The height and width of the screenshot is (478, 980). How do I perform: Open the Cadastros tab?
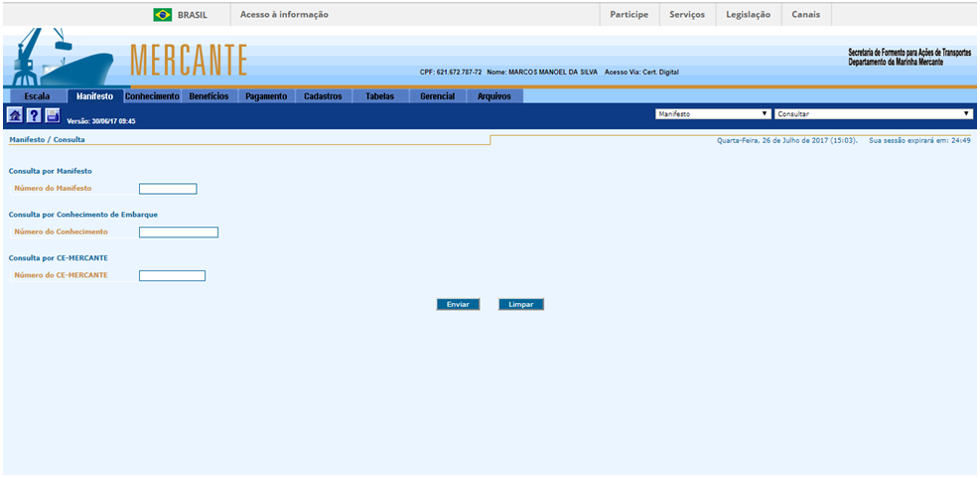(x=323, y=96)
